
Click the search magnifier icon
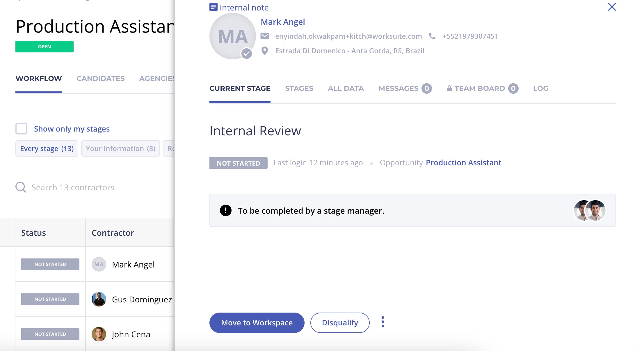tap(21, 187)
